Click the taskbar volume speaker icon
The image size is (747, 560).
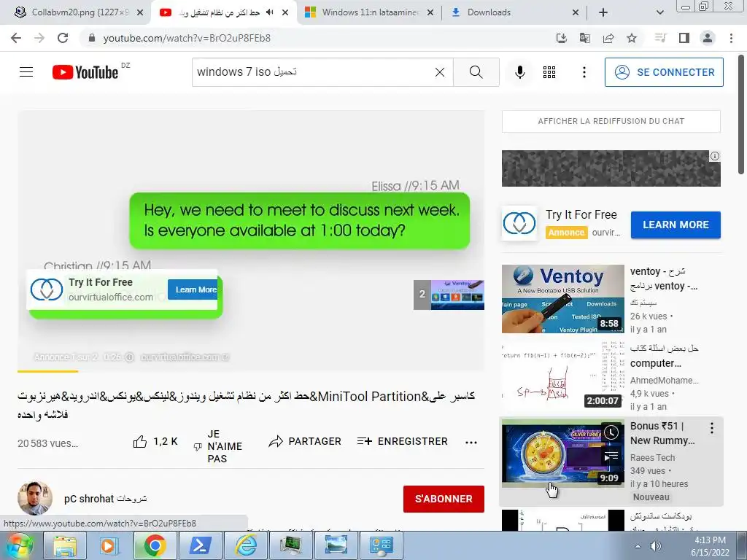[656, 545]
